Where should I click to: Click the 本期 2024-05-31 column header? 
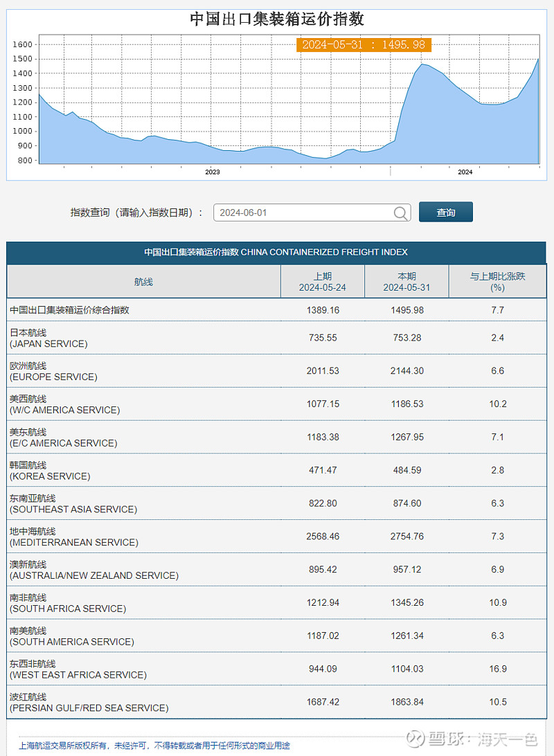pos(407,280)
